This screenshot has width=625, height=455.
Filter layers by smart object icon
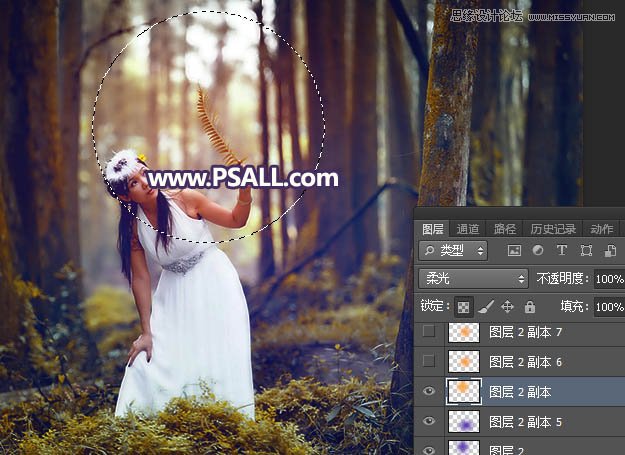coord(610,250)
